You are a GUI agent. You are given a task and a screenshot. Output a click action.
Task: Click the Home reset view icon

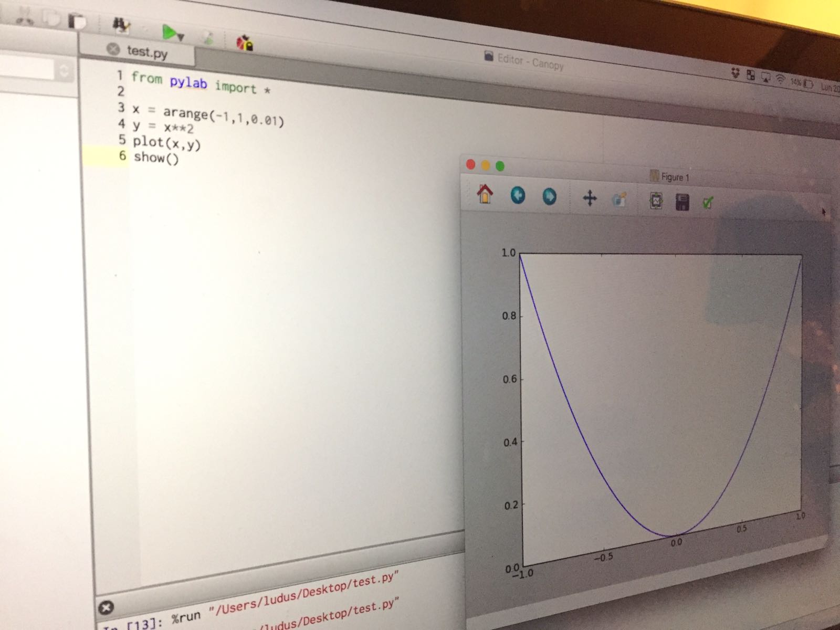point(485,194)
